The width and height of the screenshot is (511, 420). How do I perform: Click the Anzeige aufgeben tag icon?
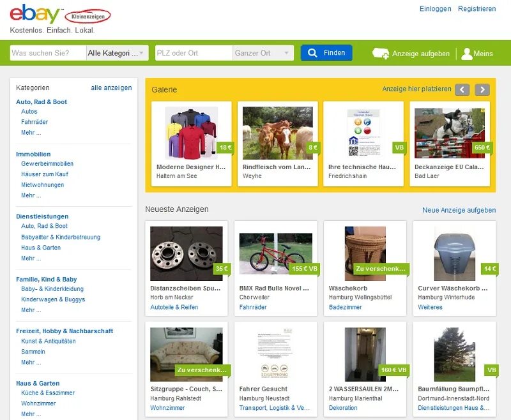(x=380, y=54)
